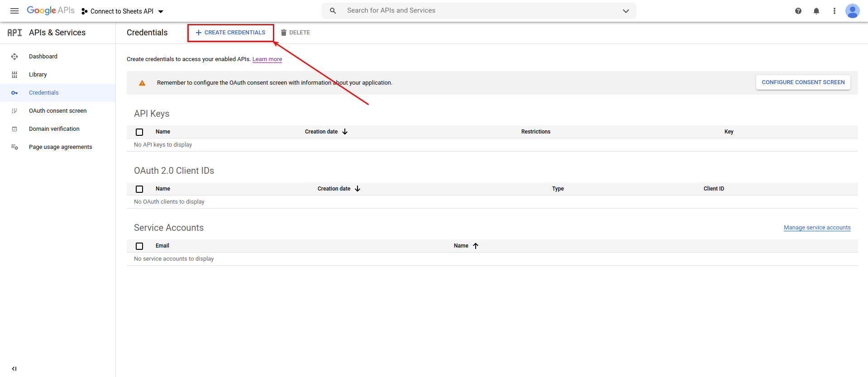This screenshot has width=868, height=377.
Task: Click the Service Accounts heading
Action: [x=169, y=228]
